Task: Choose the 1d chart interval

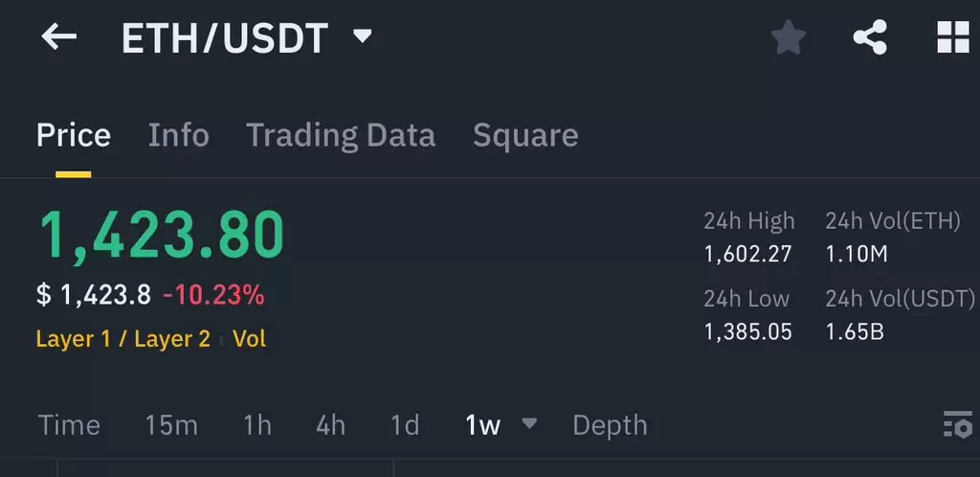Action: 405,425
